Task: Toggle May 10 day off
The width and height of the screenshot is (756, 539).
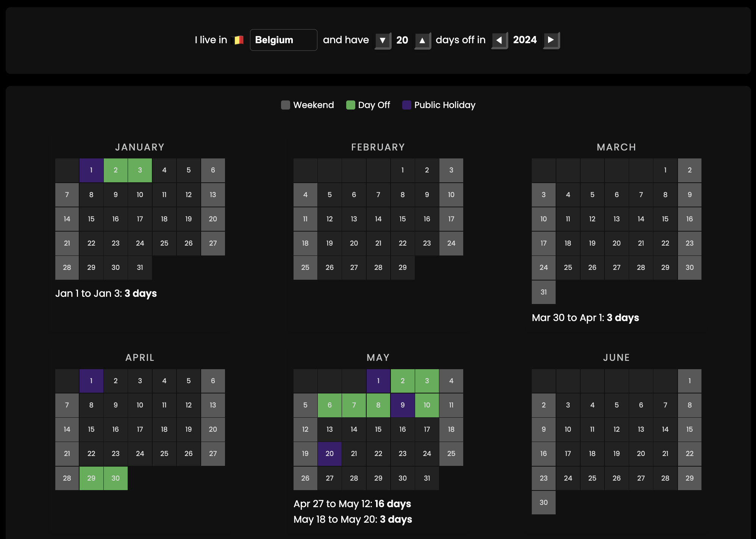Action: [x=427, y=405]
